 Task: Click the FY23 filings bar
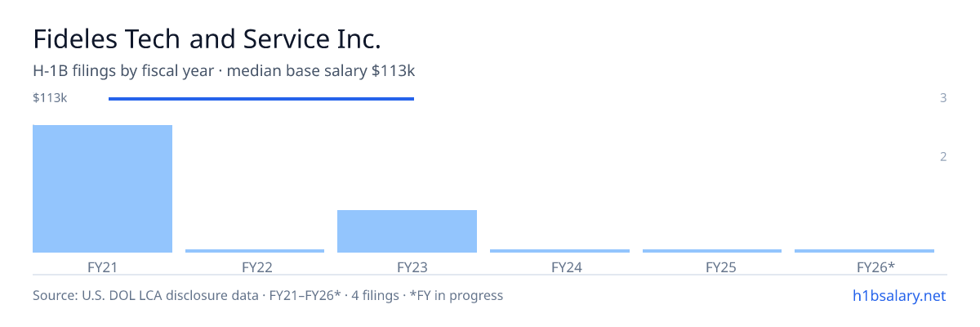click(x=407, y=231)
